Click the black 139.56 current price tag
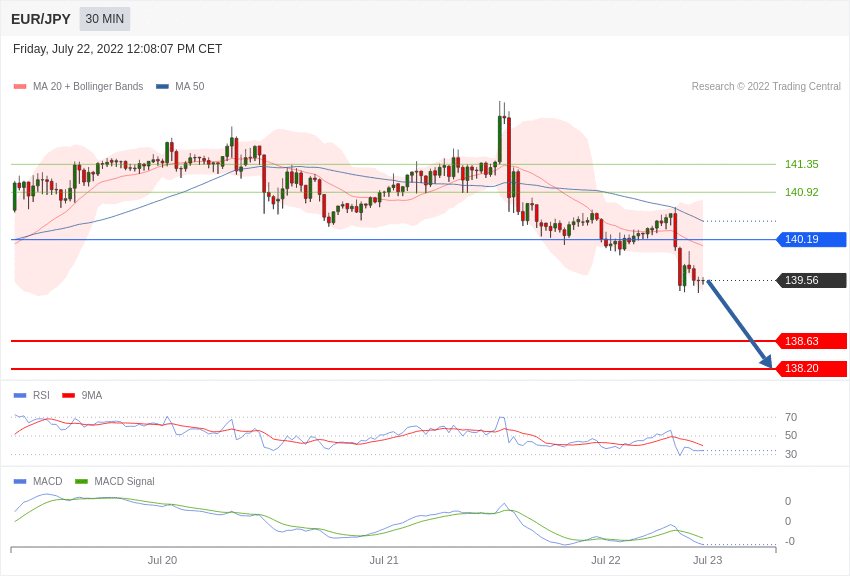The width and height of the screenshot is (850, 576). [x=811, y=280]
